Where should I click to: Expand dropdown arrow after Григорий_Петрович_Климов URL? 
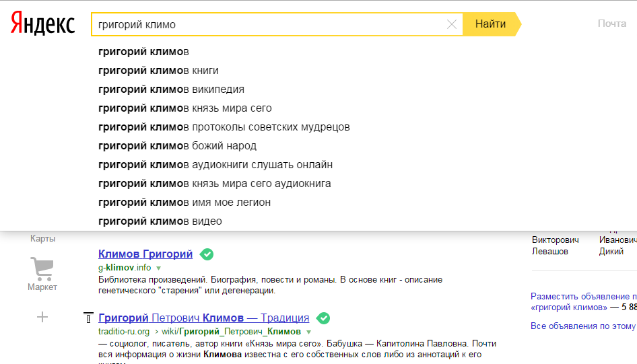[x=309, y=332]
